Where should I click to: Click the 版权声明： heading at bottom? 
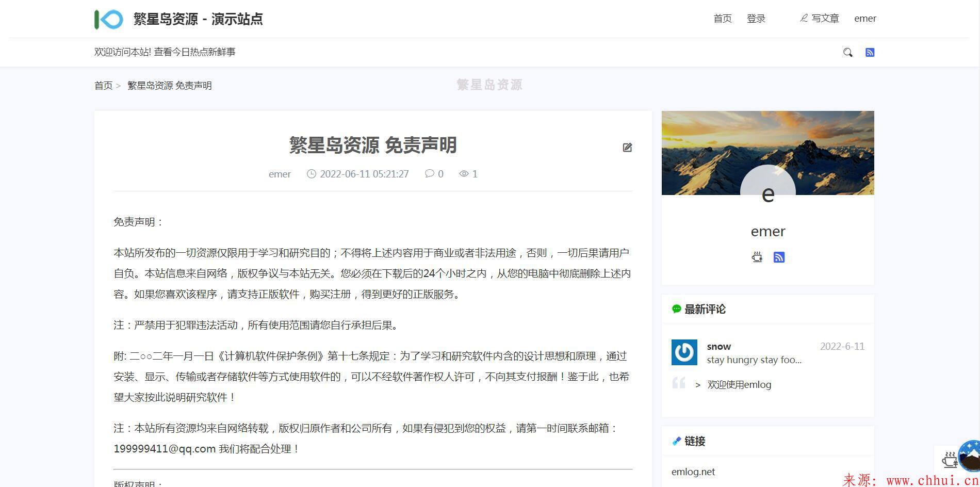click(x=139, y=483)
